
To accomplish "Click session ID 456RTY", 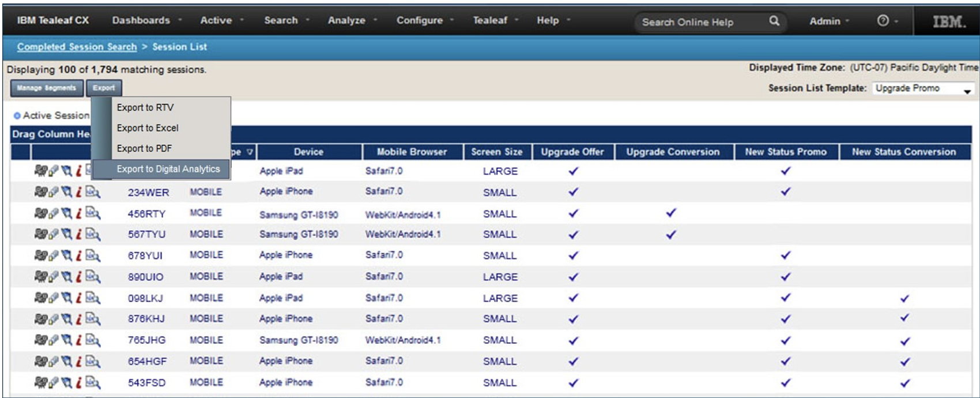I will click(146, 213).
